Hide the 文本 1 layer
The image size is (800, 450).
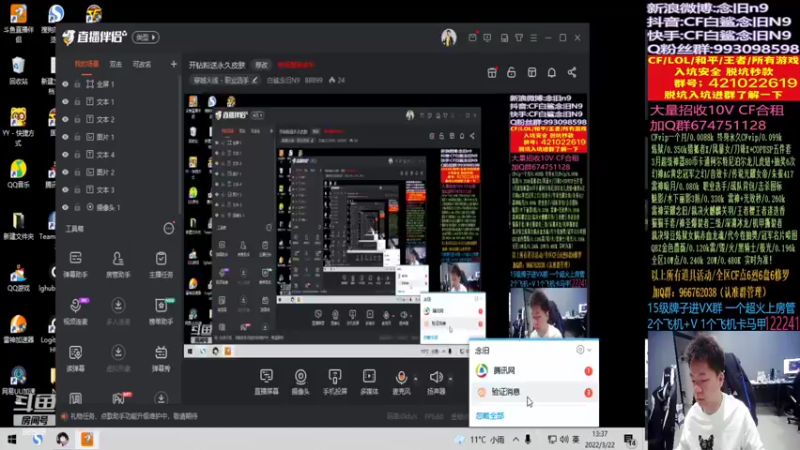[x=65, y=102]
